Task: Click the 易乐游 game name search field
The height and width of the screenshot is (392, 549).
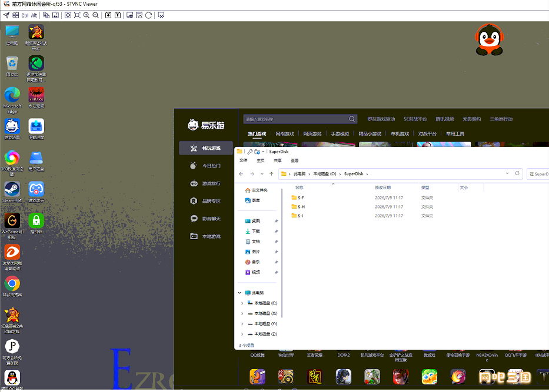Action: point(300,119)
